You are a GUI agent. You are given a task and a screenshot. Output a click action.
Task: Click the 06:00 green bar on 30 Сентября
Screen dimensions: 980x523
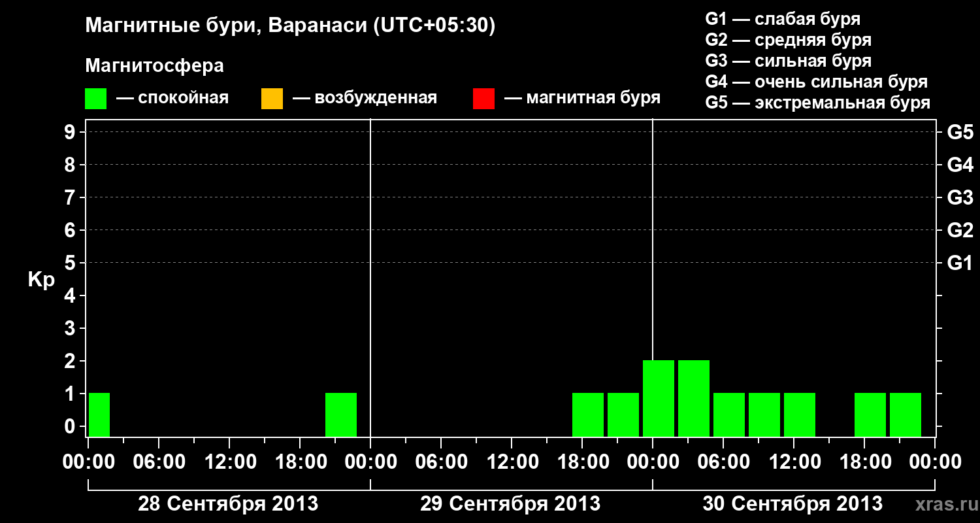729,414
